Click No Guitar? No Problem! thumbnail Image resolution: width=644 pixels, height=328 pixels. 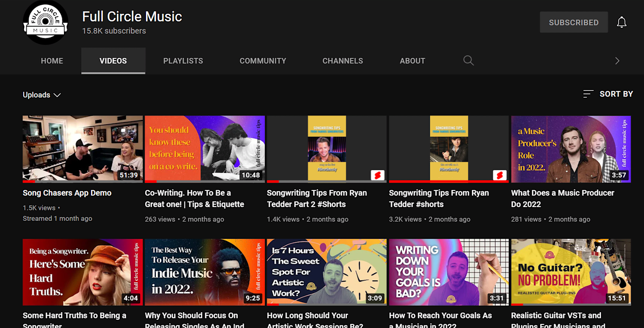pyautogui.click(x=571, y=272)
